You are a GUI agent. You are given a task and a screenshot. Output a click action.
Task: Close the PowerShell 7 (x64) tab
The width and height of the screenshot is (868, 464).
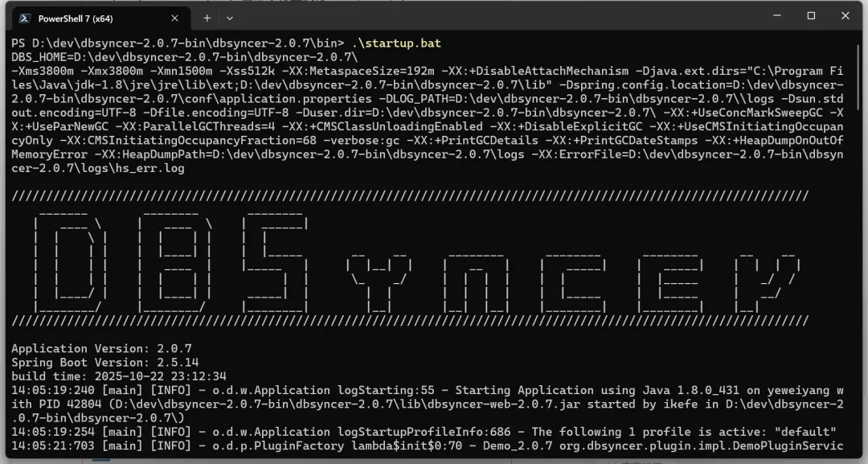(x=175, y=18)
